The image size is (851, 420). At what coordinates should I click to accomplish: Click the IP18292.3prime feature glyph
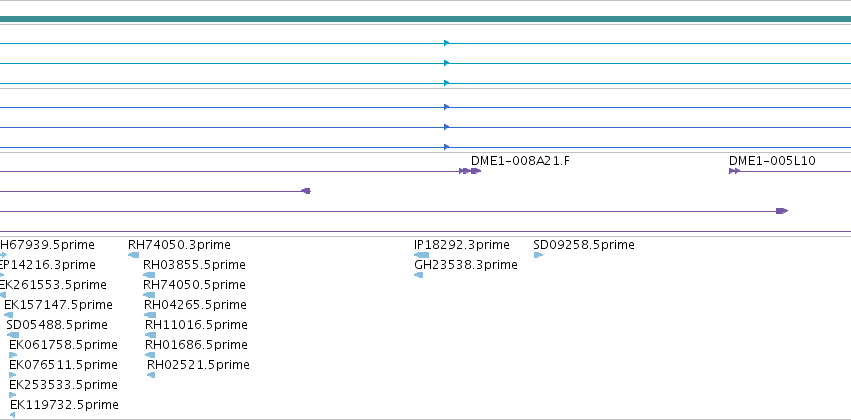pos(421,255)
